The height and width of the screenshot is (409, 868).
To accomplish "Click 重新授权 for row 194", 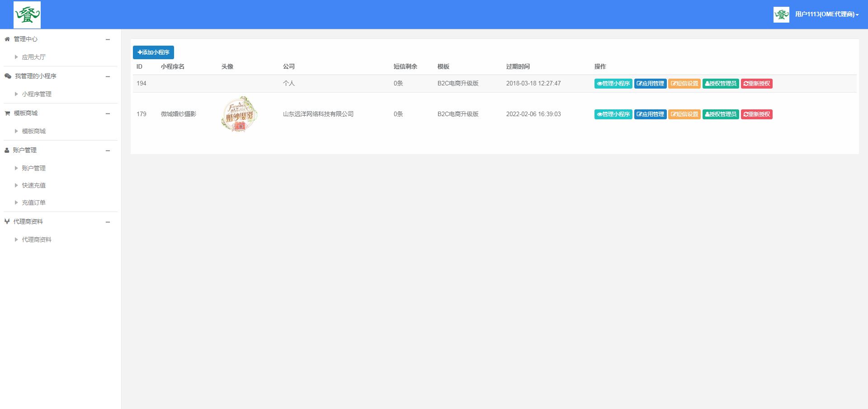I will pos(756,84).
